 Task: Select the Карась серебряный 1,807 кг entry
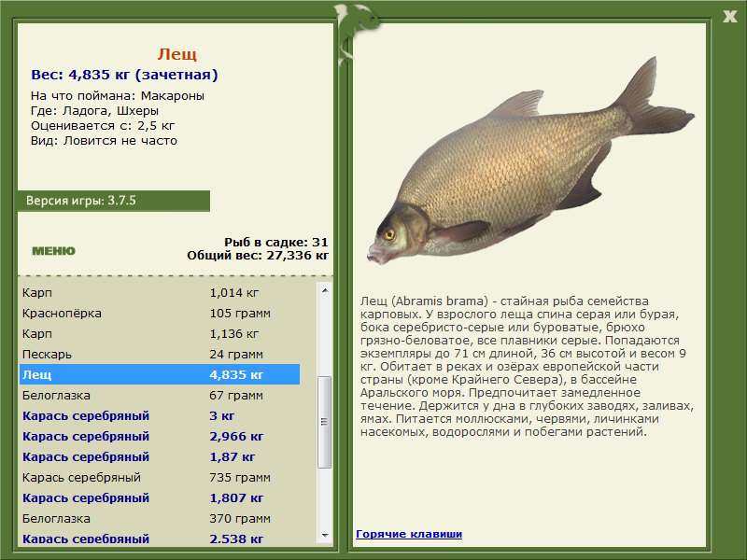tap(160, 497)
